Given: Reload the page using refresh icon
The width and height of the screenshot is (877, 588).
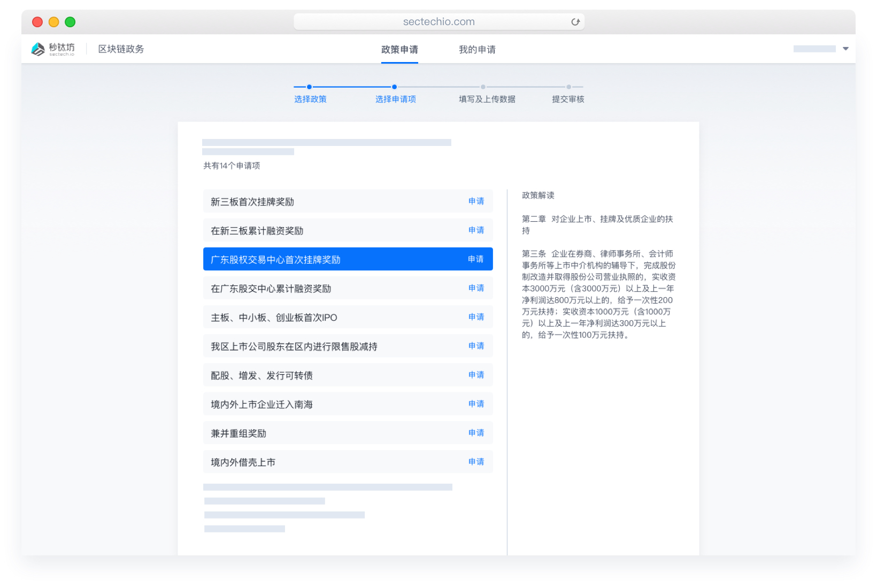Looking at the screenshot, I should (575, 22).
